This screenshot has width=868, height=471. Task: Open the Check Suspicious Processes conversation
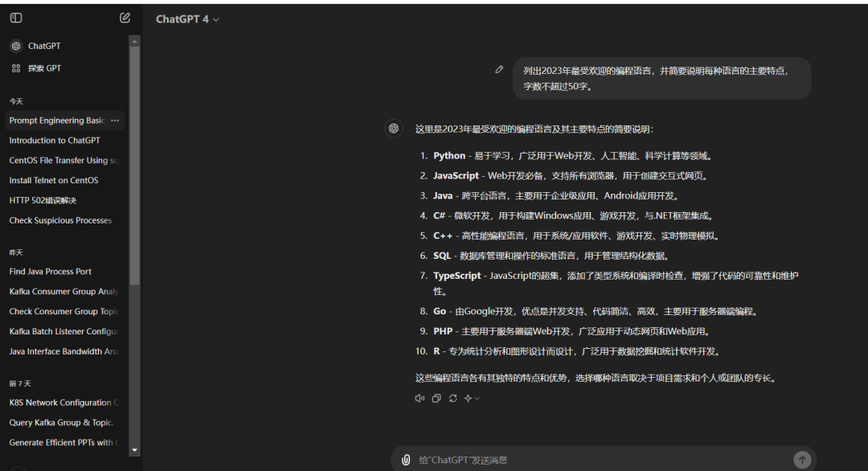click(x=60, y=220)
